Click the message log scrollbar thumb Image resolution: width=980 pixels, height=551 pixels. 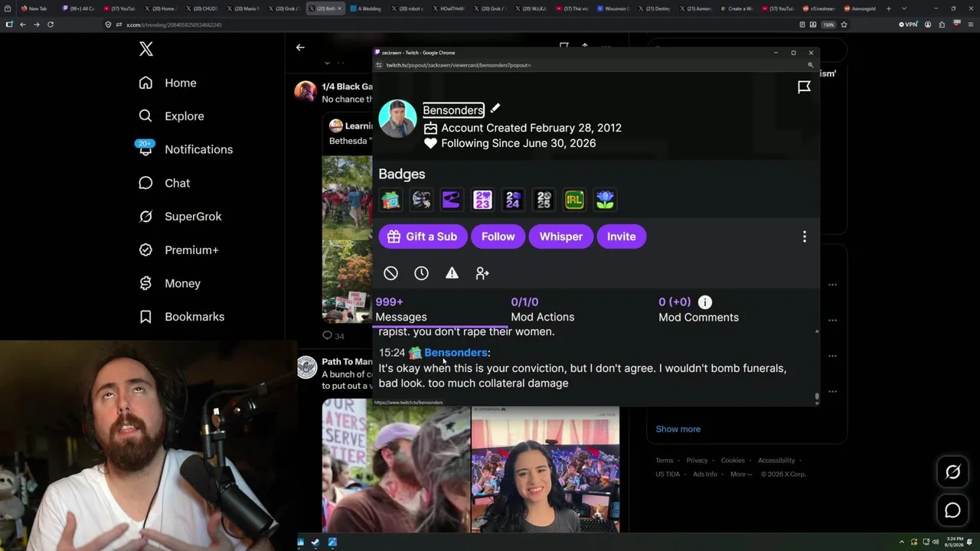point(817,397)
